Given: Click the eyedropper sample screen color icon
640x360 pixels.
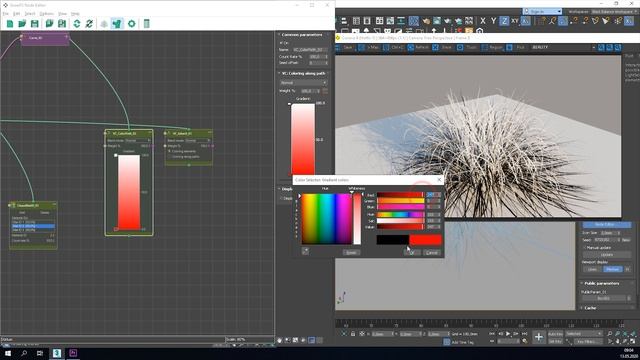Looking at the screenshot, I should coord(305,251).
